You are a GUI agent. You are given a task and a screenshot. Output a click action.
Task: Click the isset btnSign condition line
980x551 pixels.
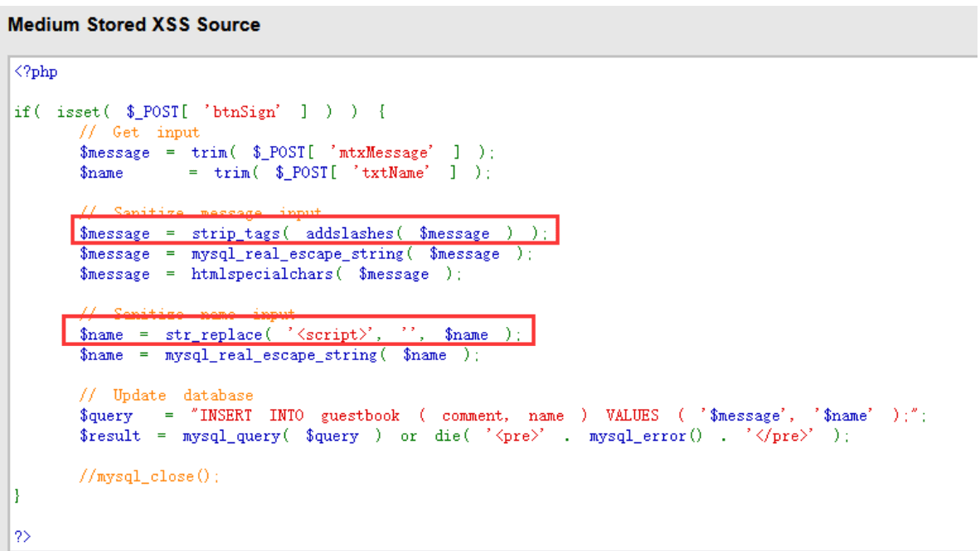[200, 112]
